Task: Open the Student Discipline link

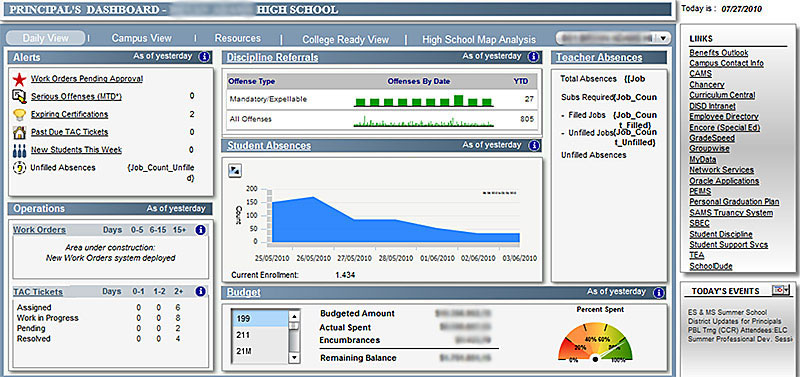Action: 721,234
